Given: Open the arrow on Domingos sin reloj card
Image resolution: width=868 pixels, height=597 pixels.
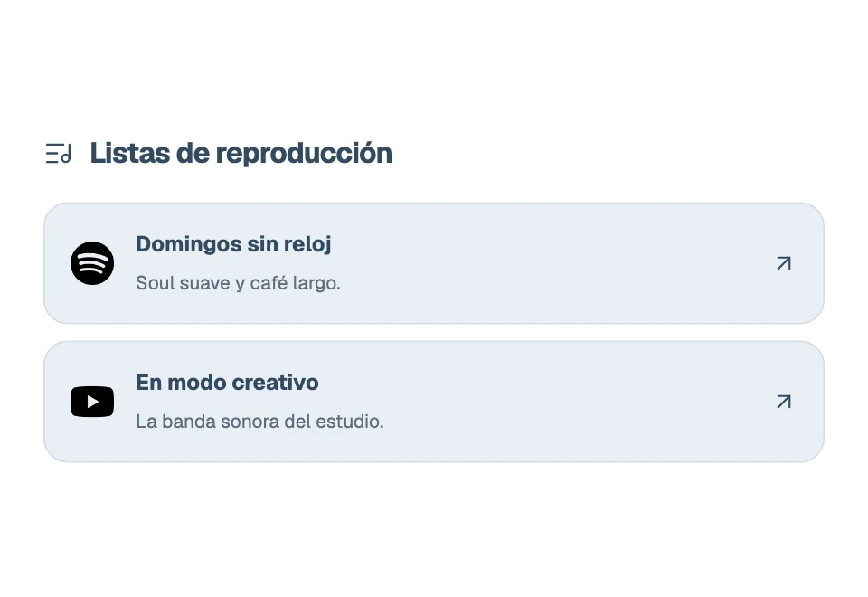Looking at the screenshot, I should point(784,263).
